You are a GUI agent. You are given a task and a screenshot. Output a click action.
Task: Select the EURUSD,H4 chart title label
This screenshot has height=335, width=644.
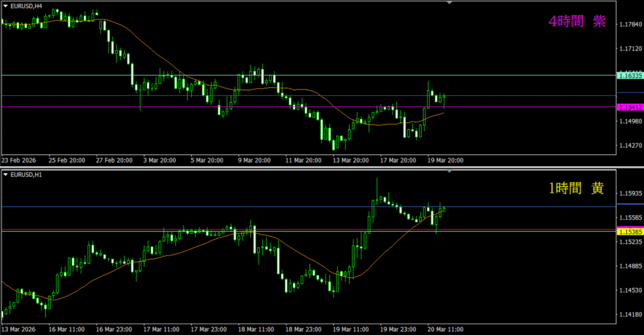pyautogui.click(x=26, y=6)
